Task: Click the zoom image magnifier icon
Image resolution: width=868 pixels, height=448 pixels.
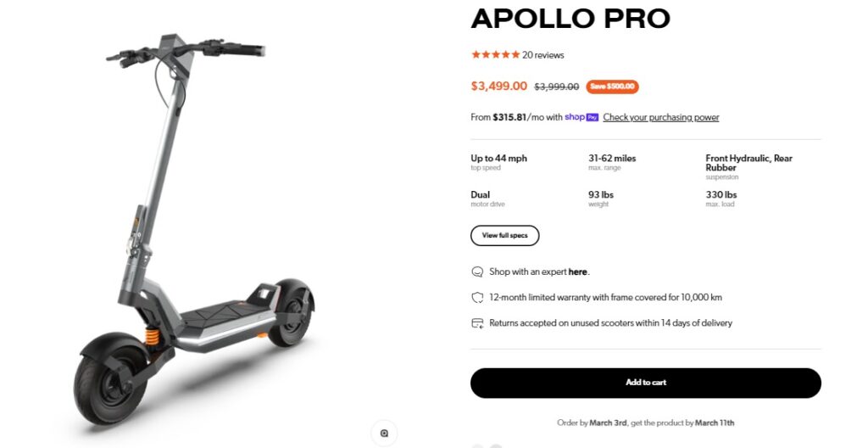Action: (384, 433)
